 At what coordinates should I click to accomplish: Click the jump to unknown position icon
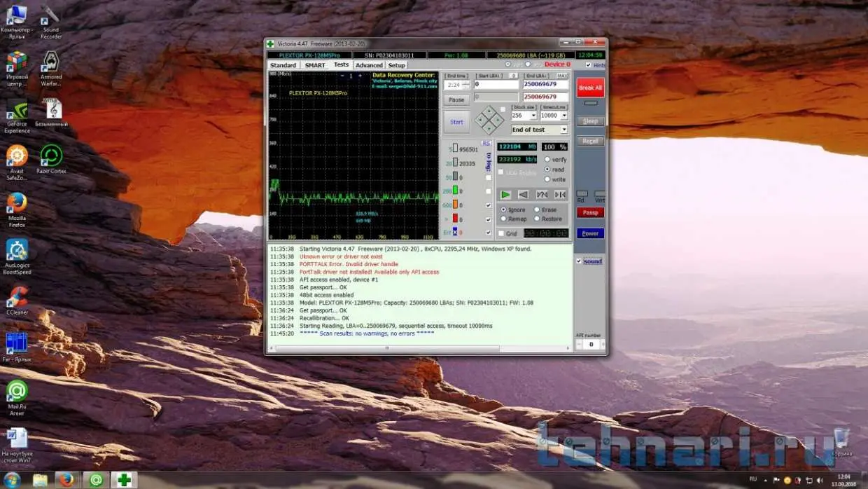pyautogui.click(x=542, y=194)
